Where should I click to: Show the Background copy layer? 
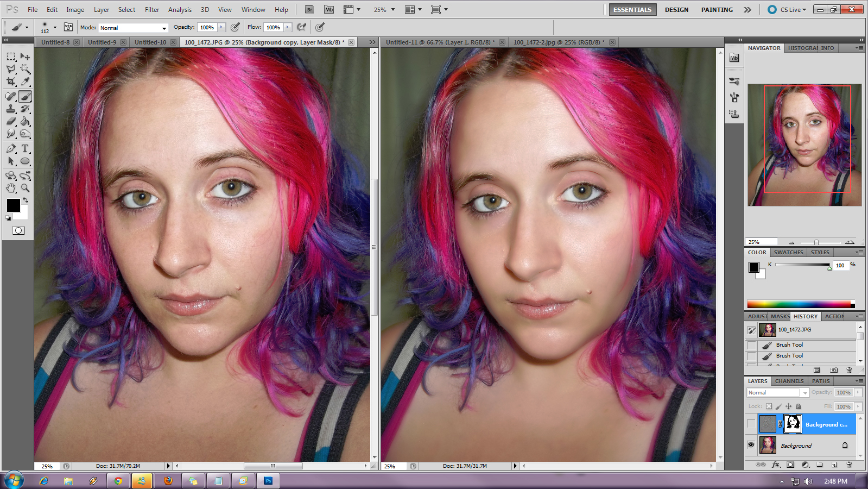pyautogui.click(x=751, y=424)
